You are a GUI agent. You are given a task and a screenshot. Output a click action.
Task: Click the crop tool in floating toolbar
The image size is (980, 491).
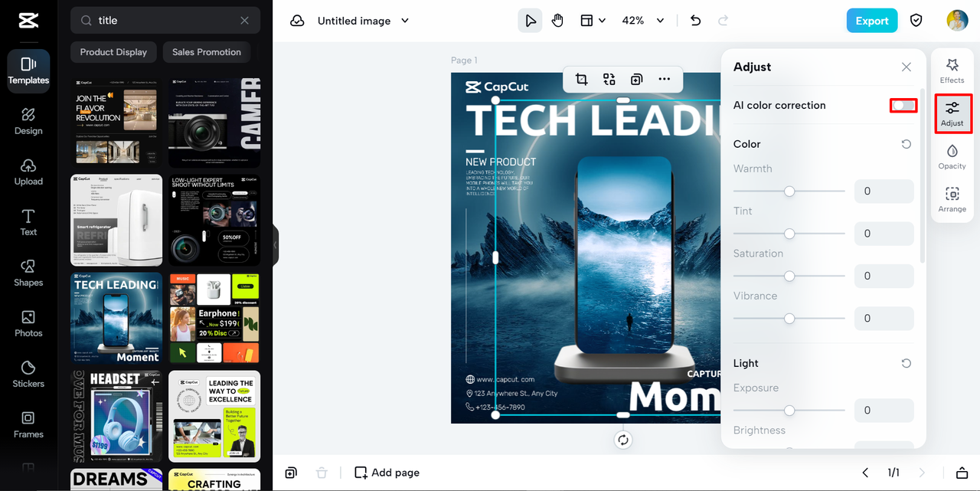[x=581, y=79]
